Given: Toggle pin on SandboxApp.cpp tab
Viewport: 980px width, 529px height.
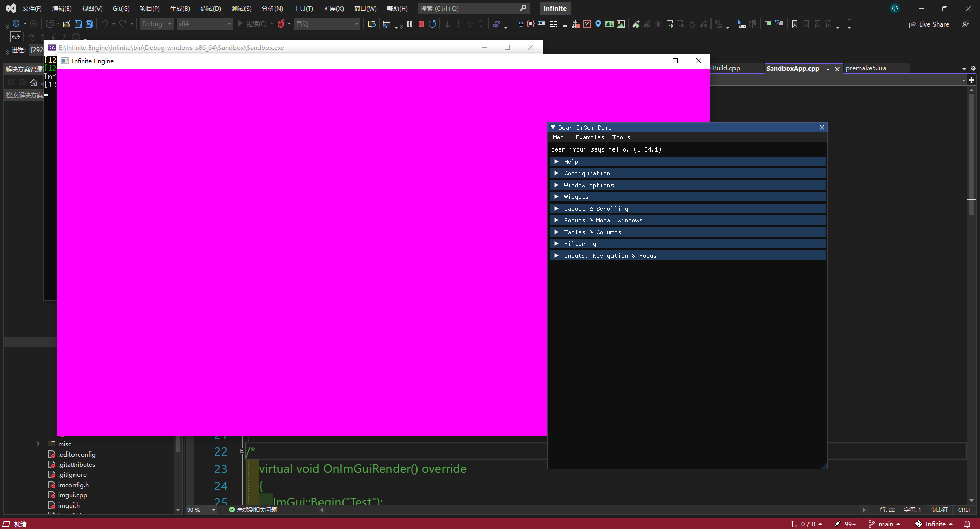Looking at the screenshot, I should pyautogui.click(x=827, y=69).
